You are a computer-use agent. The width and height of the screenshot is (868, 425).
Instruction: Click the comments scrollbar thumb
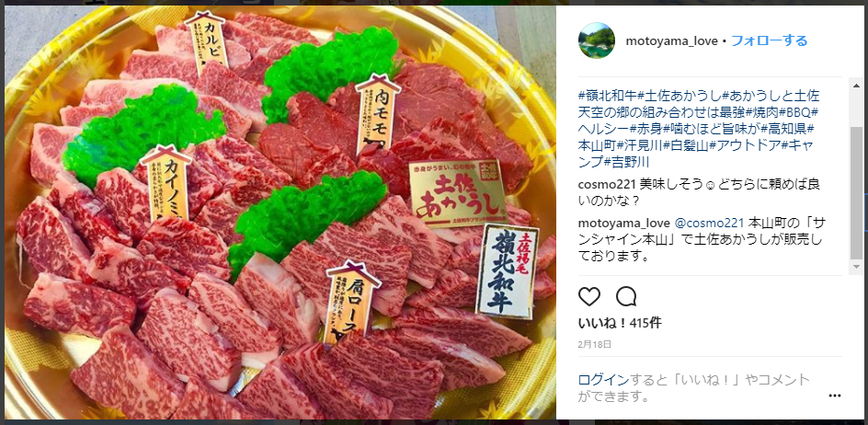coord(856,192)
